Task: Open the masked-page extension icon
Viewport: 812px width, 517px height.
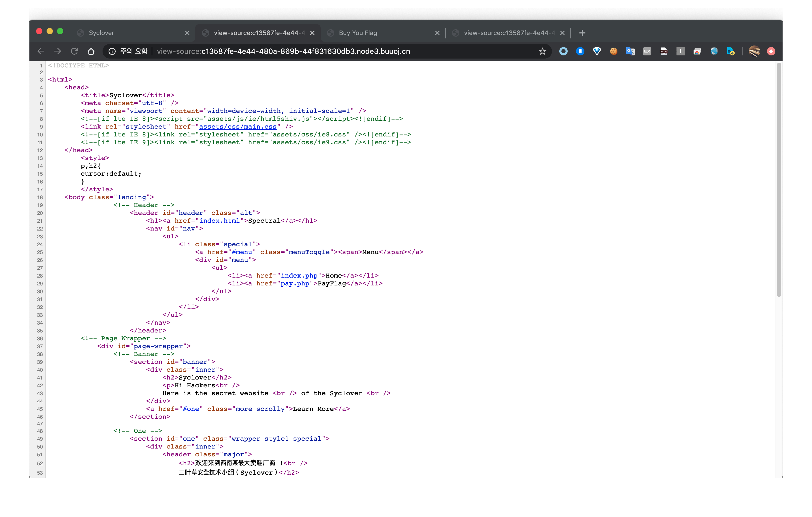Action: [x=664, y=51]
